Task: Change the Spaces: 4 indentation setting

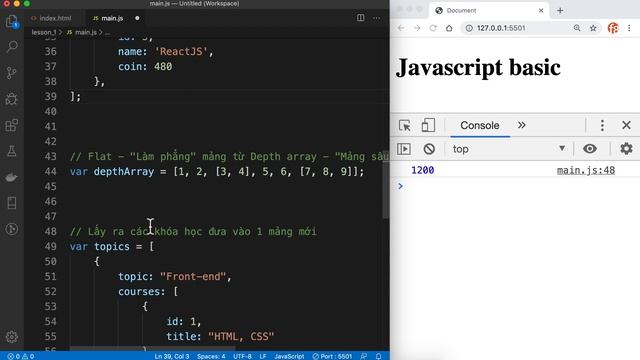Action: (x=211, y=356)
